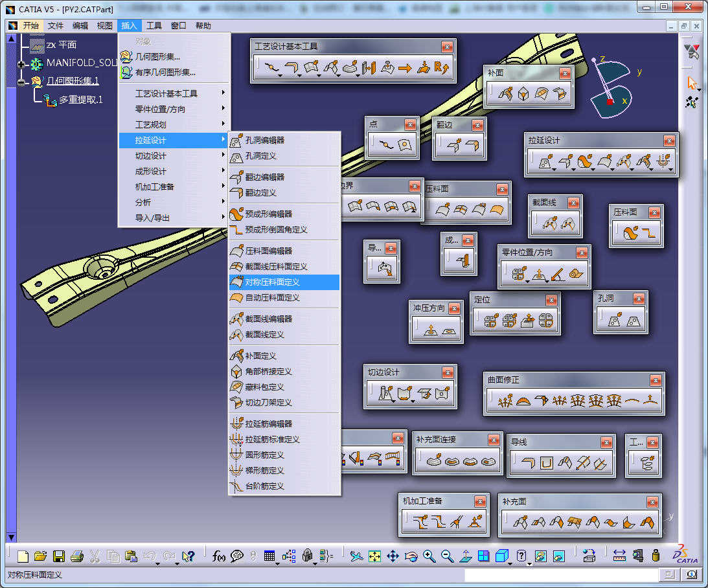Select 孔洞编辑器 menu entry
This screenshot has width=708, height=588.
pos(284,141)
